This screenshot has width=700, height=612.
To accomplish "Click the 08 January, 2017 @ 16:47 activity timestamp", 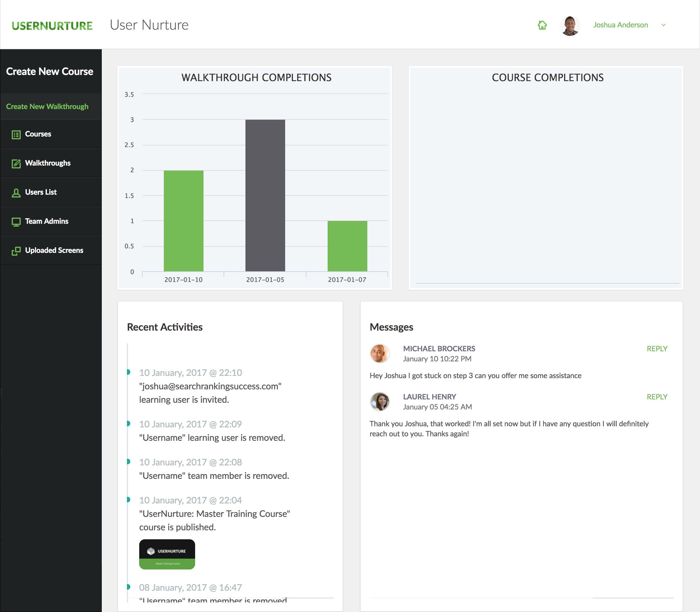I will [x=190, y=587].
